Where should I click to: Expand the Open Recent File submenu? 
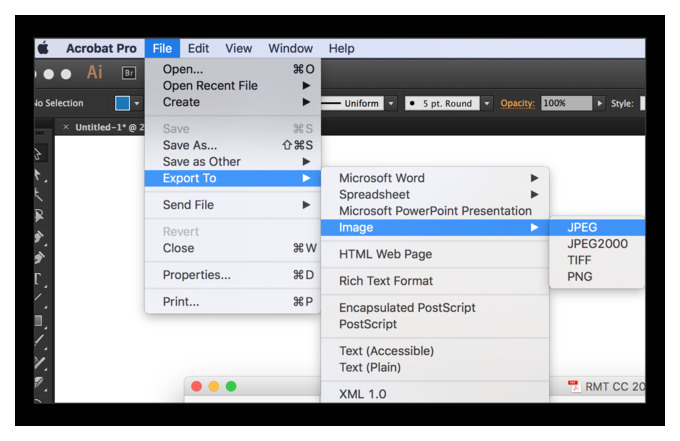click(x=233, y=86)
